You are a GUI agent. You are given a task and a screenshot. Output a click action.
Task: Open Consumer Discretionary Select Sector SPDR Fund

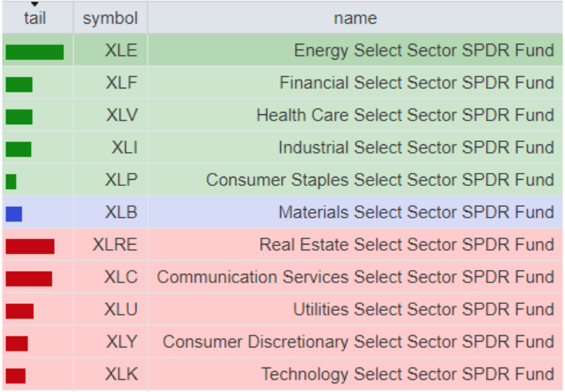coord(358,343)
